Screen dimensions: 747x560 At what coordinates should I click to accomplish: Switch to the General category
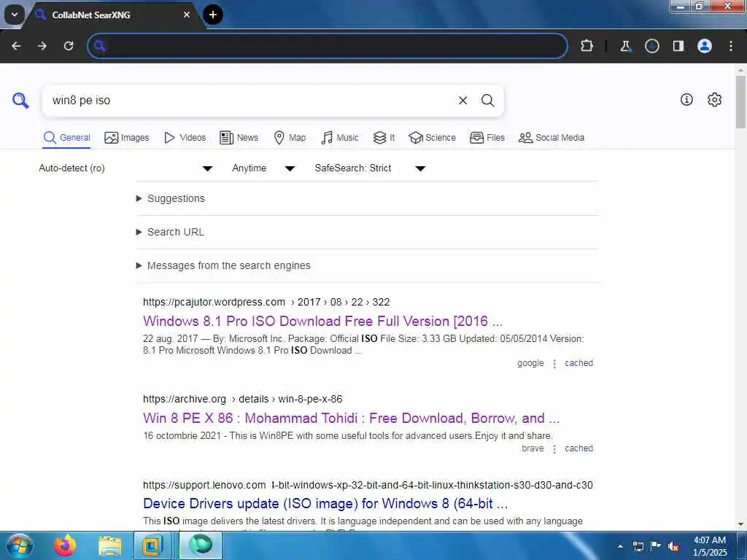[x=66, y=138]
